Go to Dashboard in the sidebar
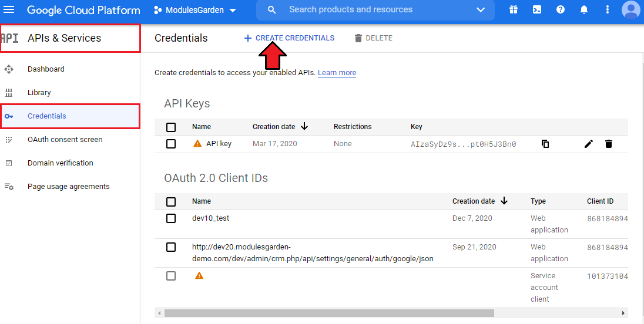 46,69
